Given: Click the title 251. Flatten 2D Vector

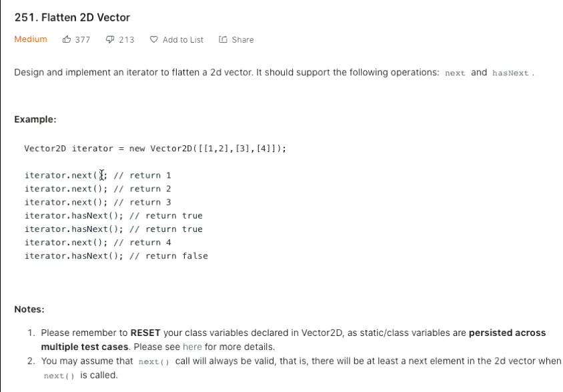Looking at the screenshot, I should pyautogui.click(x=72, y=17).
